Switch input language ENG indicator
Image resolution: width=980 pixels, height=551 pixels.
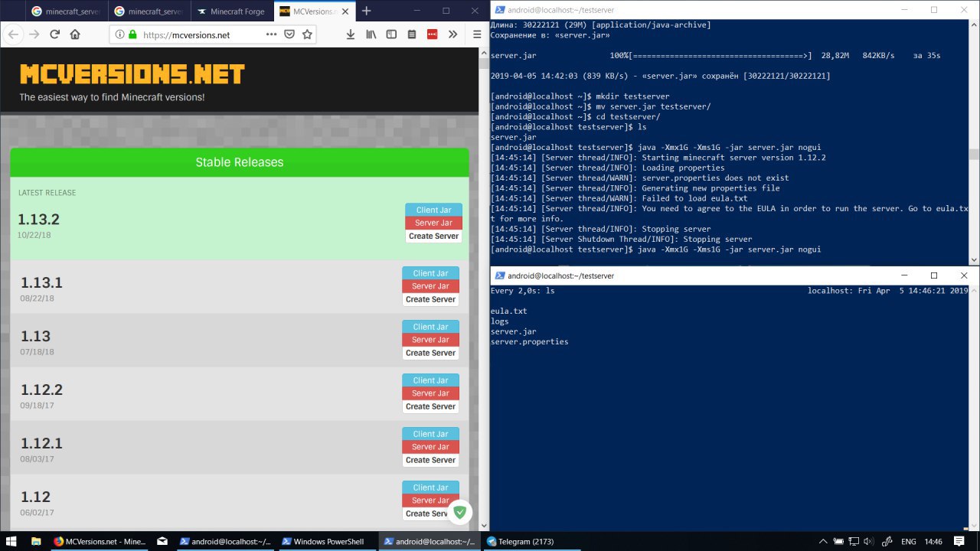[909, 541]
